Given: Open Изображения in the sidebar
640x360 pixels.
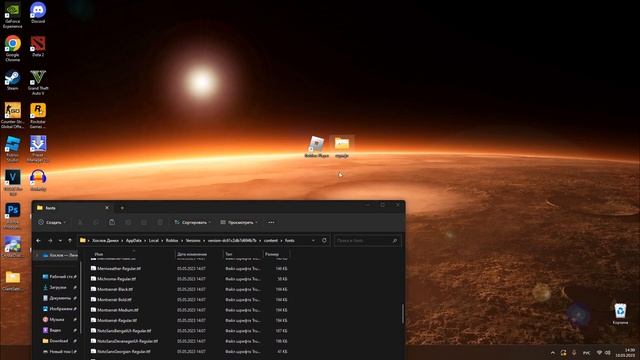Looking at the screenshot, I should 60,309.
